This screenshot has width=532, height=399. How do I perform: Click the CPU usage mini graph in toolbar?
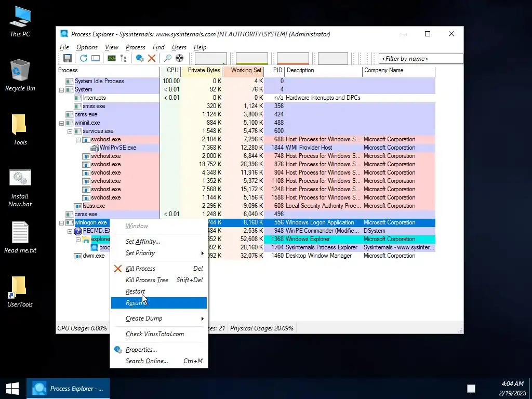click(x=211, y=58)
